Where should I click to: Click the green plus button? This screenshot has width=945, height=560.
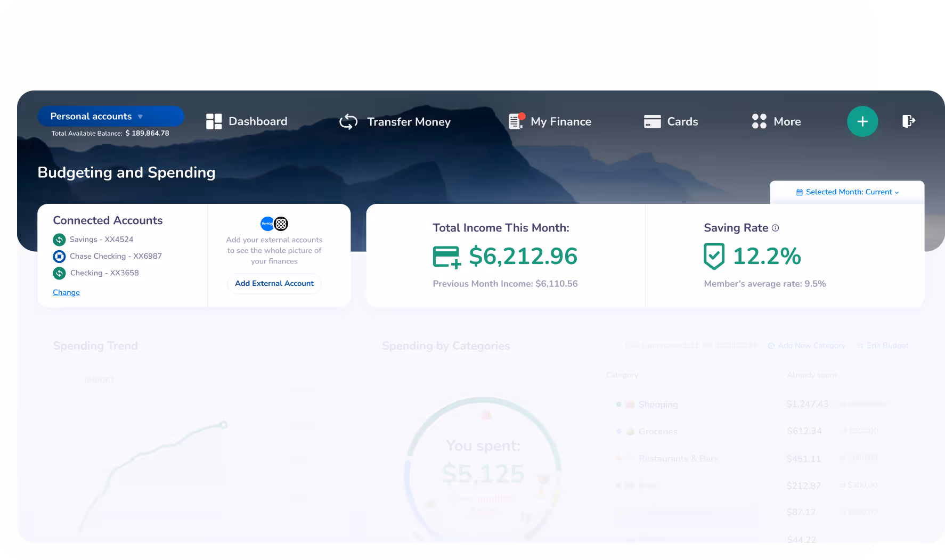click(862, 121)
